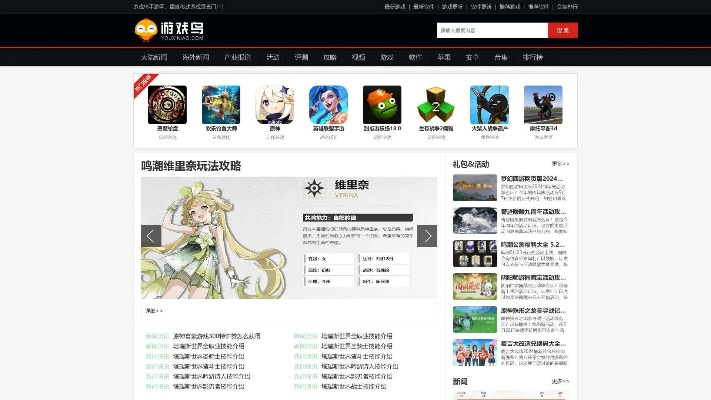Open the 产业报道 nav menu item
Viewport: 711px width, 400px height.
click(x=237, y=57)
